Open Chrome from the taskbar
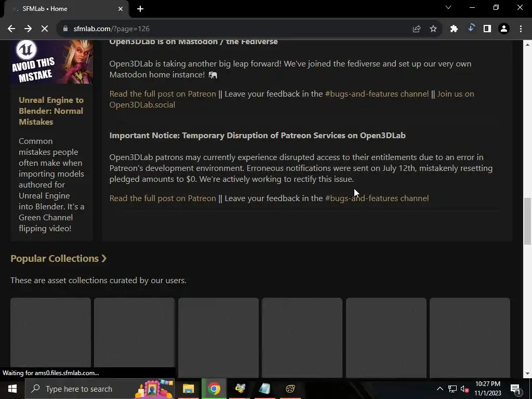 tap(214, 389)
